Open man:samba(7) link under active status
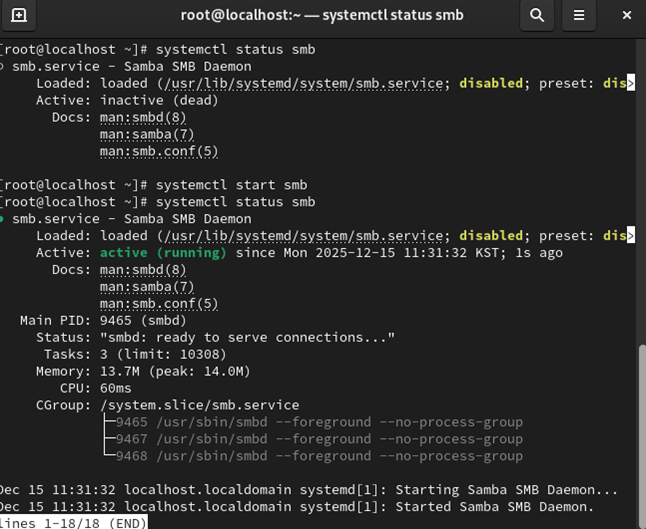Viewport: 646px width, 529px height. 147,287
